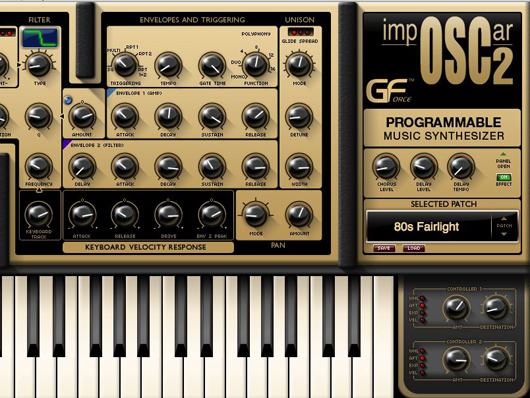Click the Controller 1 Destination knob
530x398 pixels.
tap(496, 308)
